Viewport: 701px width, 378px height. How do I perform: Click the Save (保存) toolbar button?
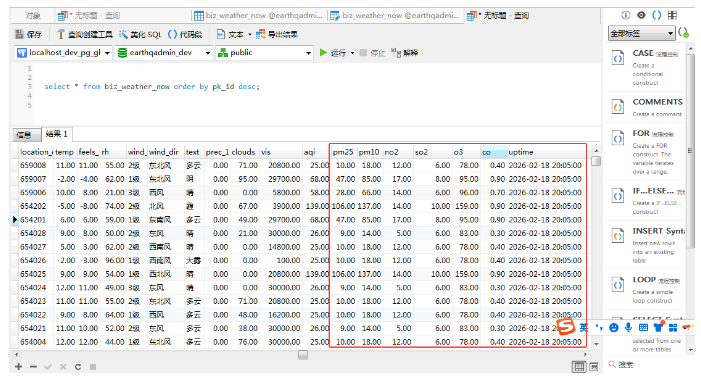[29, 34]
